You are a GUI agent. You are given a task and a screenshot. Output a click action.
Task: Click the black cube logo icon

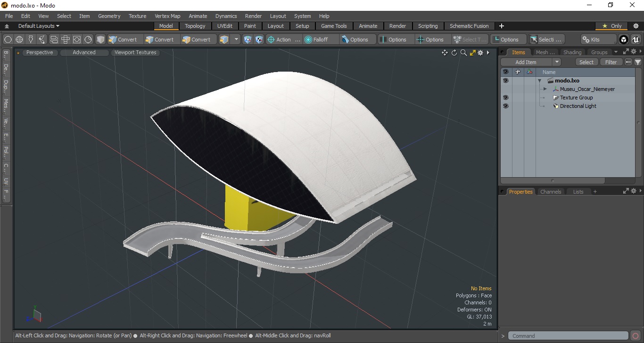624,40
